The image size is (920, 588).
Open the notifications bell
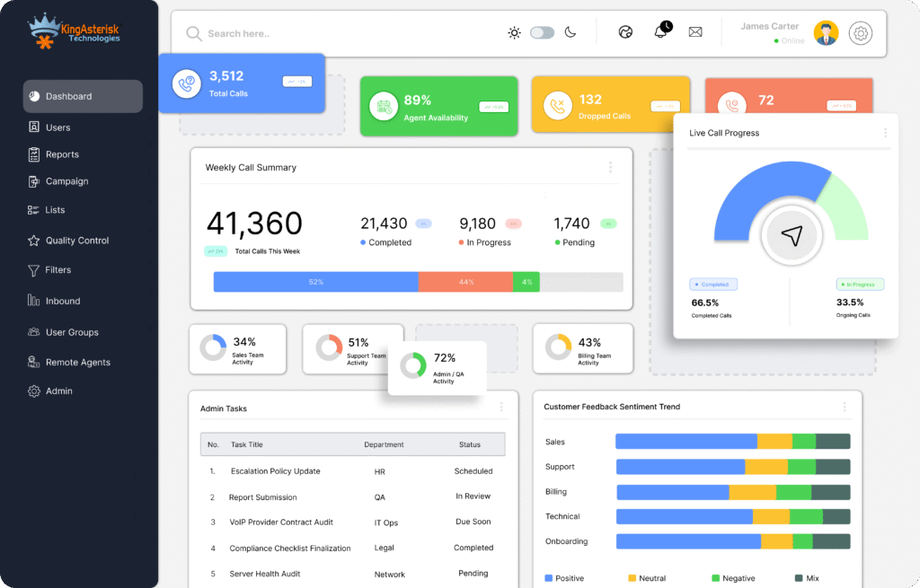pos(660,31)
